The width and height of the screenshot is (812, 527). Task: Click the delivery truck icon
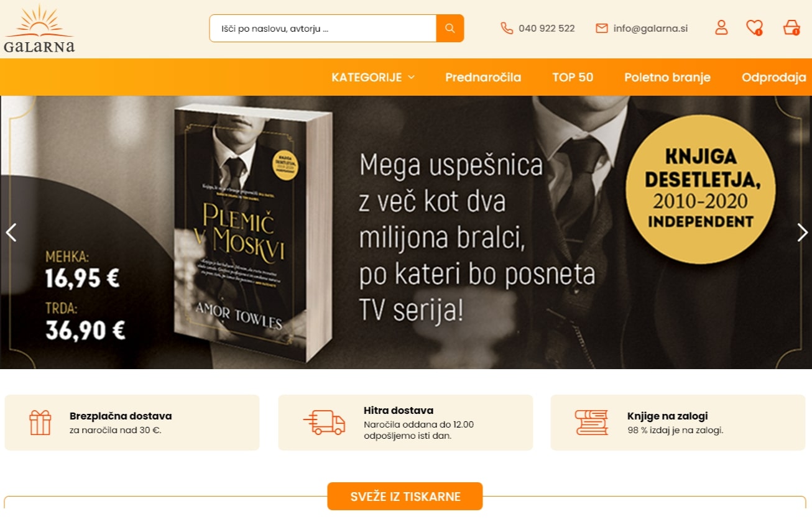point(324,423)
